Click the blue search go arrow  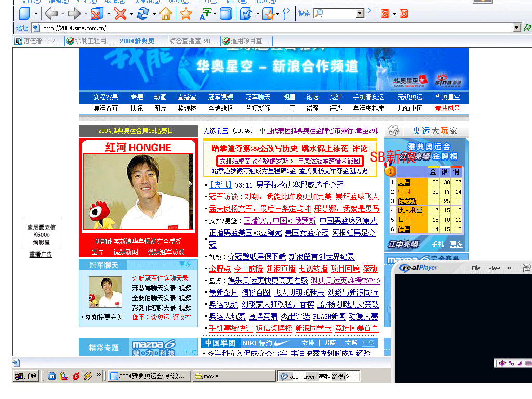[x=369, y=11]
